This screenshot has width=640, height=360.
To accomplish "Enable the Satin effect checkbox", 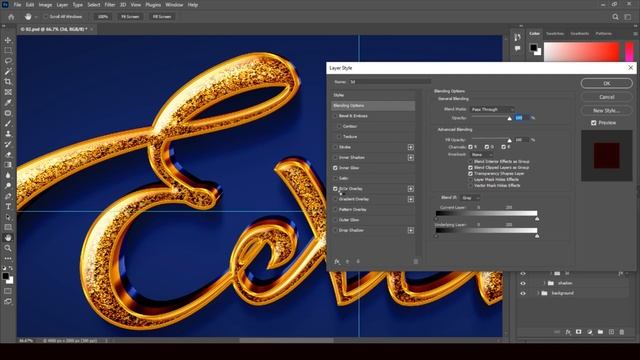I will coord(335,178).
